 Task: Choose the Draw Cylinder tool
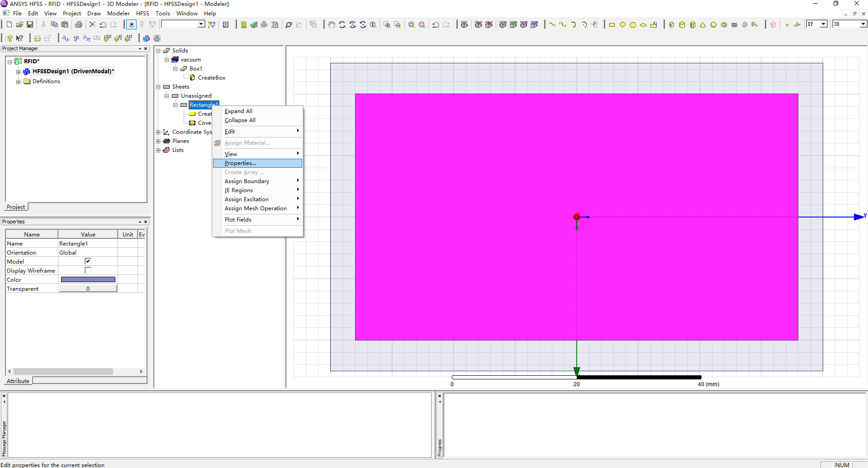tap(682, 25)
